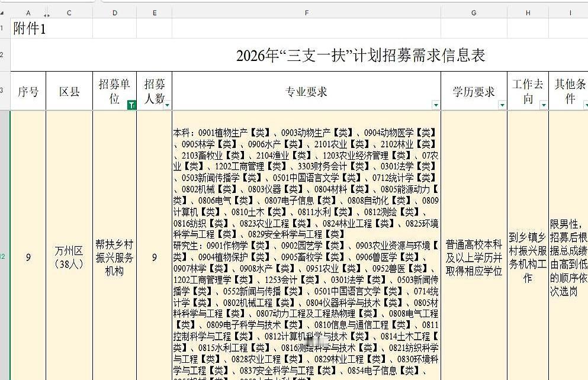Screen dimensions: 588x380
Task: Open the 工作去向 filter dropdown
Action: [x=544, y=105]
